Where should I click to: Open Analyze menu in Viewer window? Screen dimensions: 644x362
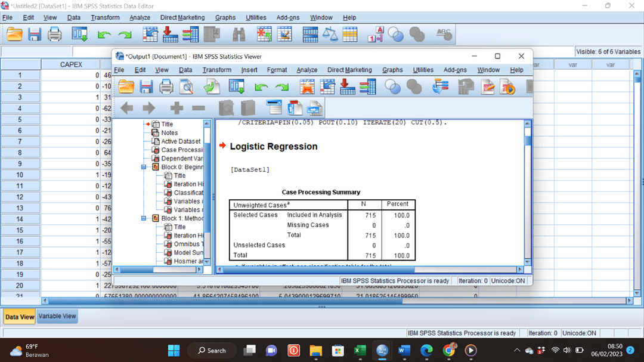307,70
